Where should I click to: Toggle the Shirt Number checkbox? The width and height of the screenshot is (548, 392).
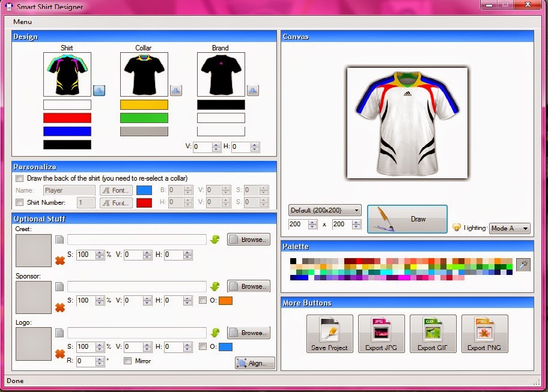20,202
